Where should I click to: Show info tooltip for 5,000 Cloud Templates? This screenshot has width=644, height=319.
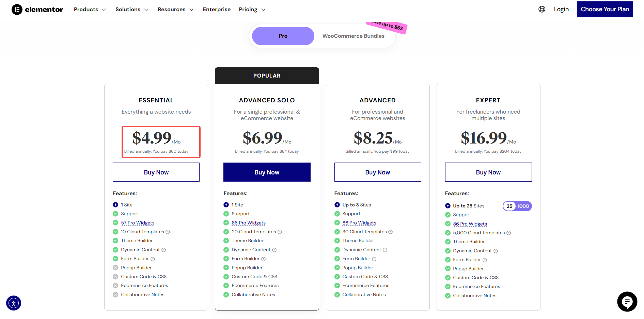(509, 233)
